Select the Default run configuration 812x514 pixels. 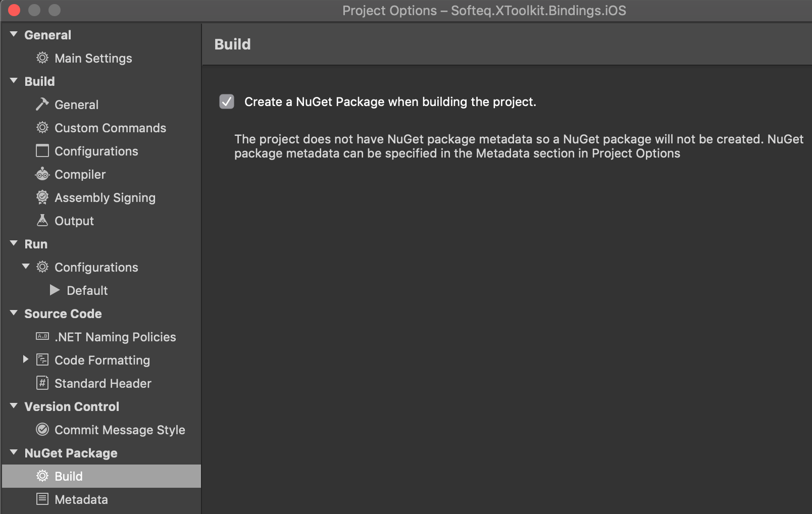87,290
